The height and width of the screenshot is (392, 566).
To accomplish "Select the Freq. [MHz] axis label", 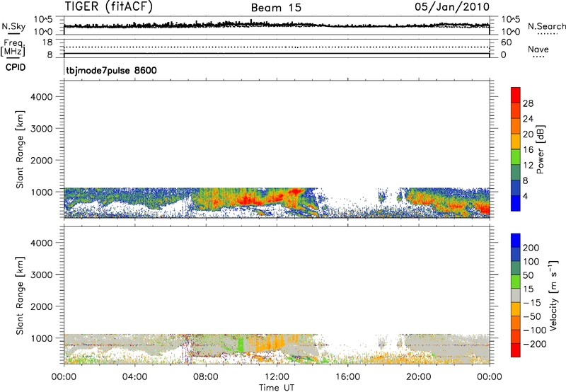I will (x=13, y=47).
